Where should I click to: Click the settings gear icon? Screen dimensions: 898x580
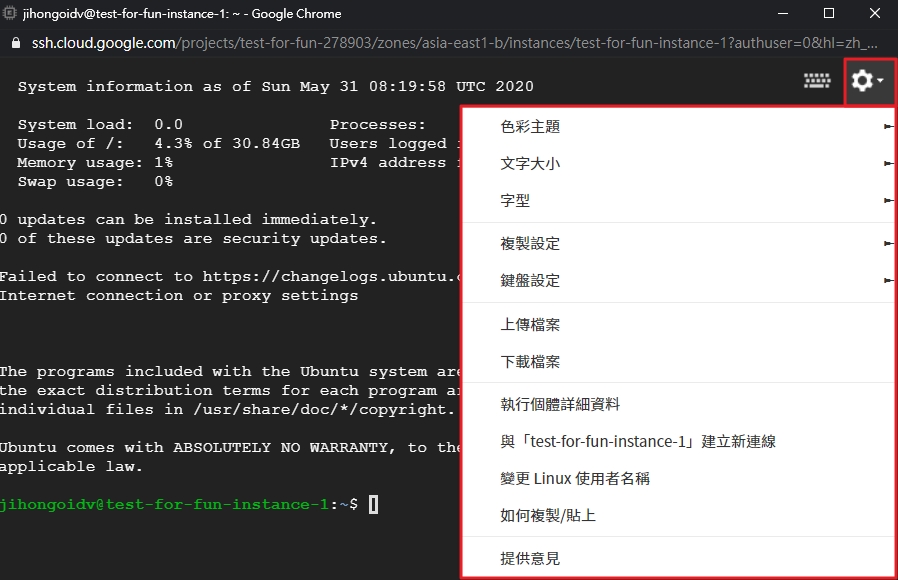click(862, 81)
